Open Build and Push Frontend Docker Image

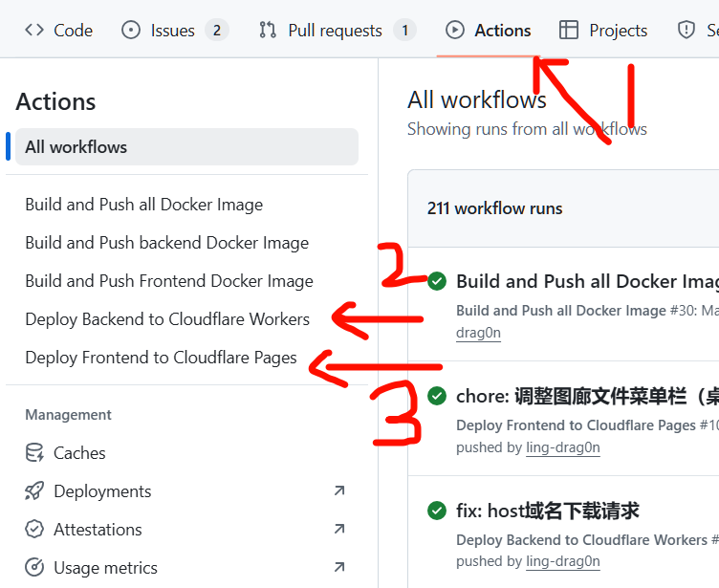[x=169, y=281]
